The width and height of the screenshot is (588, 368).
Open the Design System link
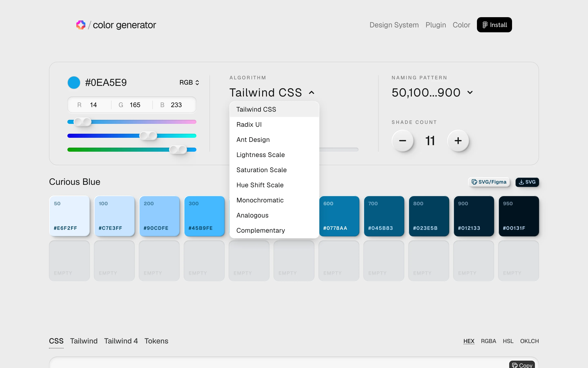click(x=394, y=25)
